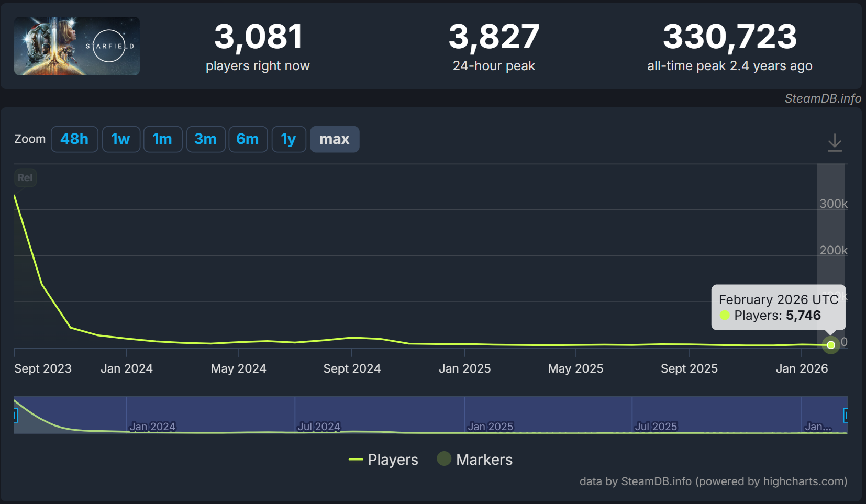Click the February 2026 data point
866x504 pixels.
click(x=831, y=345)
